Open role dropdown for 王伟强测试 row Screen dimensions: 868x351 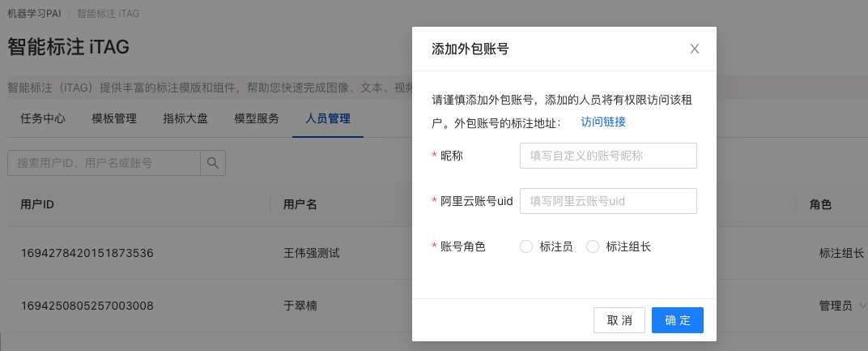tap(842, 254)
